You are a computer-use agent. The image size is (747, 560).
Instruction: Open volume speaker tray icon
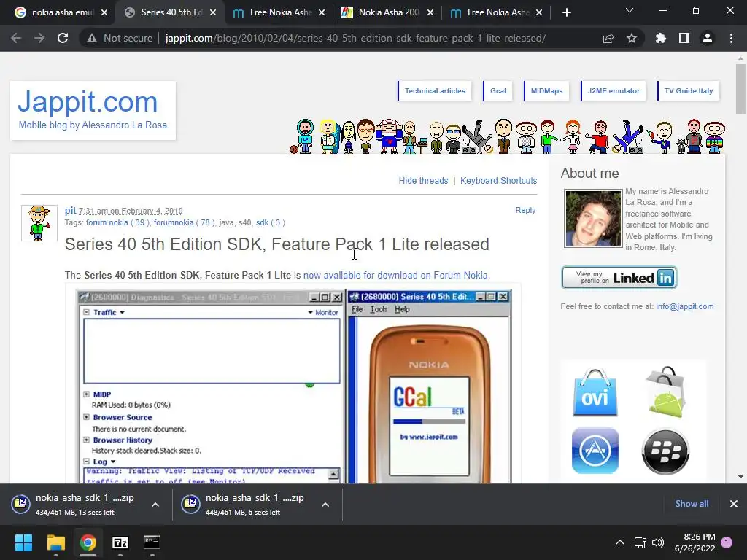click(x=658, y=542)
